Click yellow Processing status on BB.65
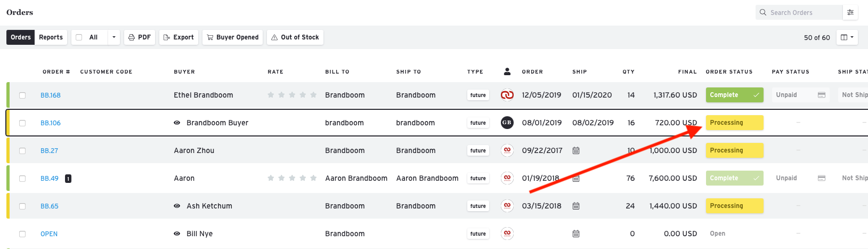Image resolution: width=868 pixels, height=249 pixels. [734, 206]
